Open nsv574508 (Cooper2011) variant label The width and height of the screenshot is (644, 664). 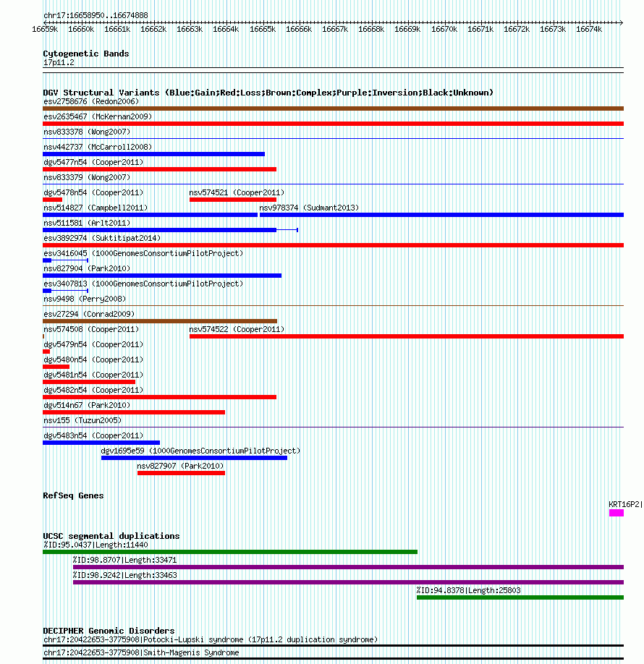(x=91, y=329)
